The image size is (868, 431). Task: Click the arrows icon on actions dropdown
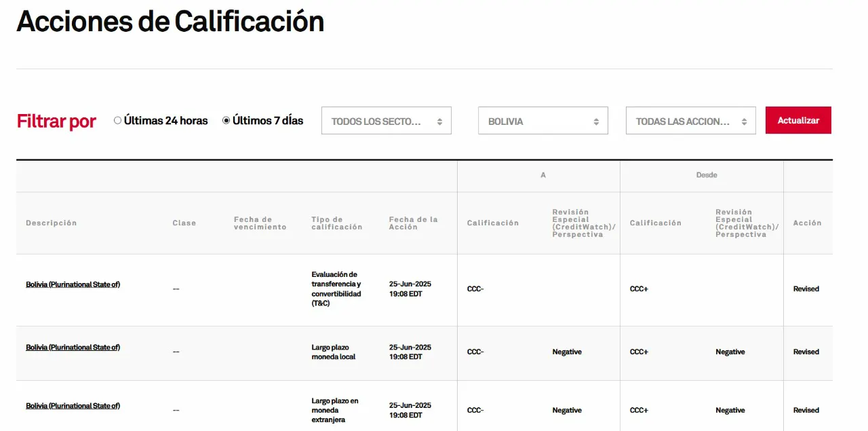(744, 121)
